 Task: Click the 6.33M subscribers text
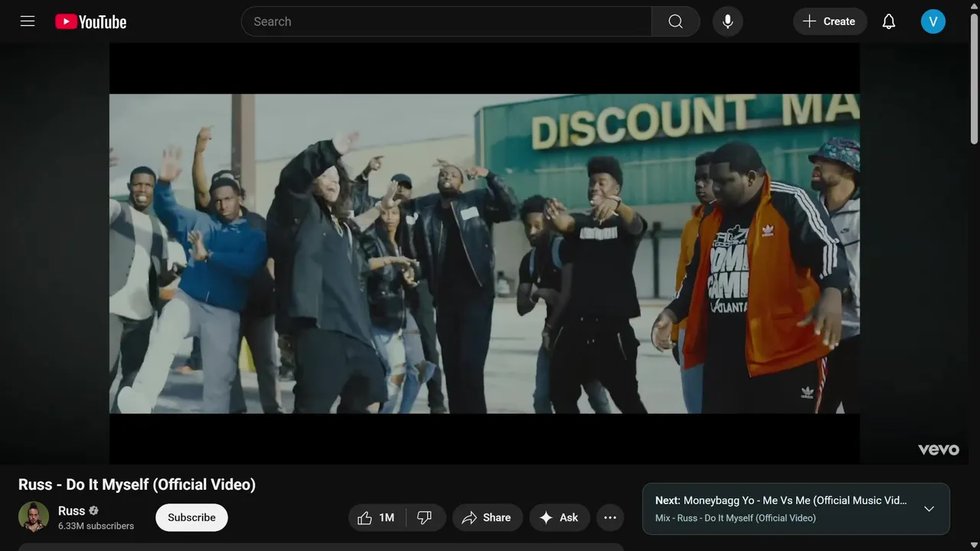[96, 526]
